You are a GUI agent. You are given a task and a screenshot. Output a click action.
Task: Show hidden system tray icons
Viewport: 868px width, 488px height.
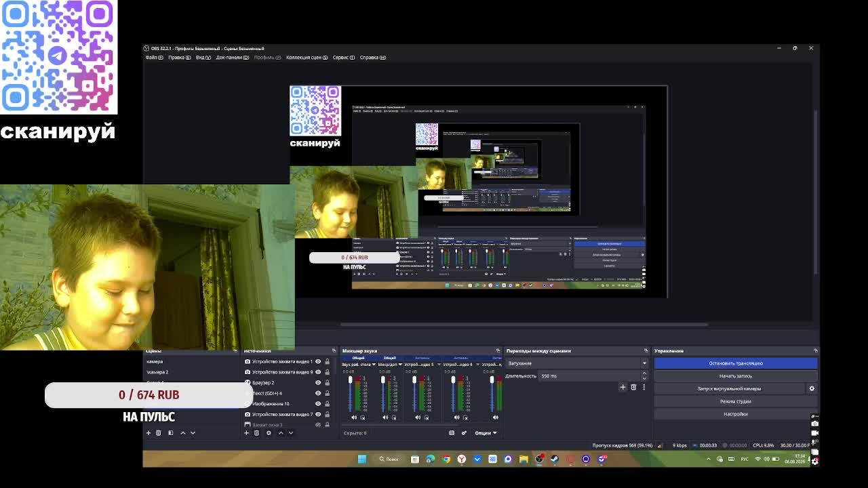coord(709,459)
